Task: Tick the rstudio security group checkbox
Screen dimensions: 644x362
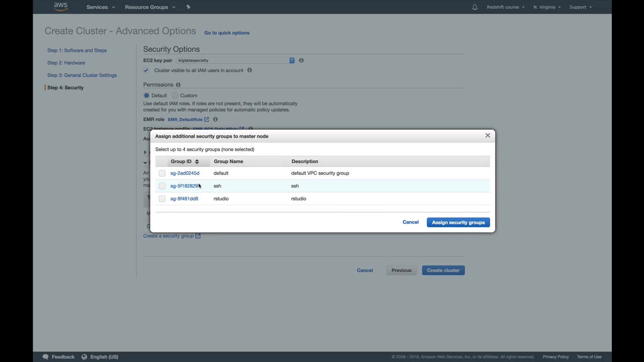Action: [162, 199]
